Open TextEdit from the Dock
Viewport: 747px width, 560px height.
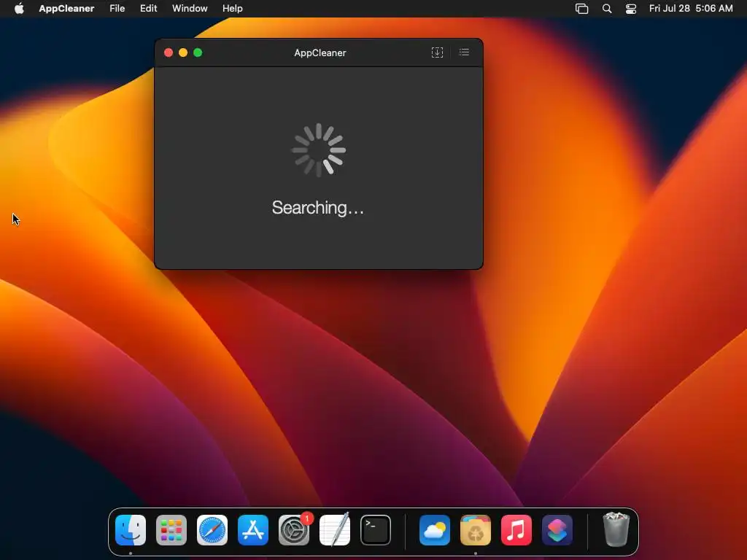[335, 530]
